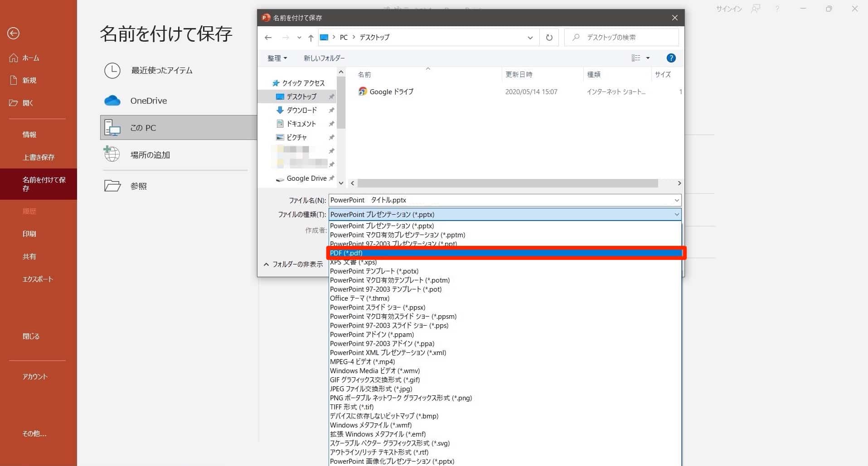The width and height of the screenshot is (868, 466).
Task: Open the 共有 backstage page
Action: (x=29, y=256)
